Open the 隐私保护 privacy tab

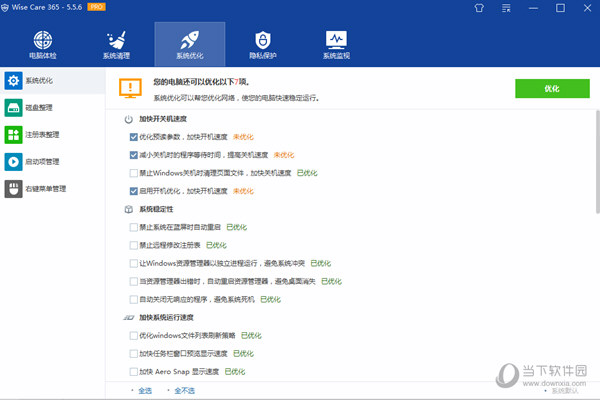(263, 44)
